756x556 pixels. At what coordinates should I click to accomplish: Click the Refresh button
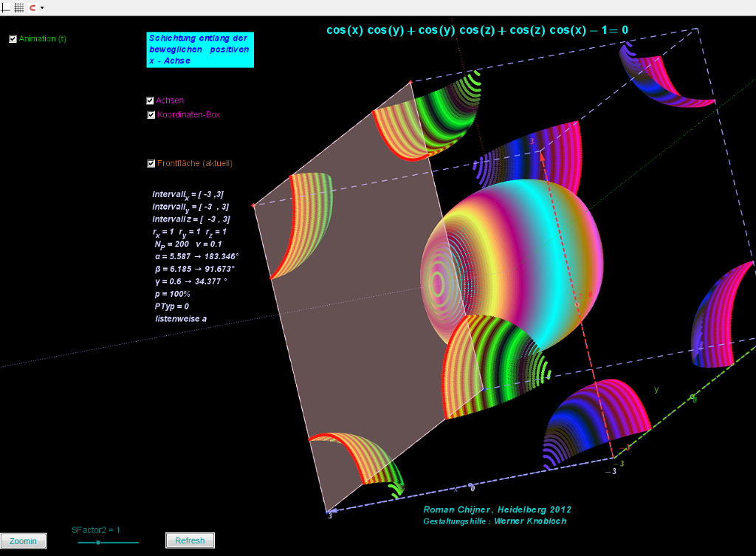point(190,540)
